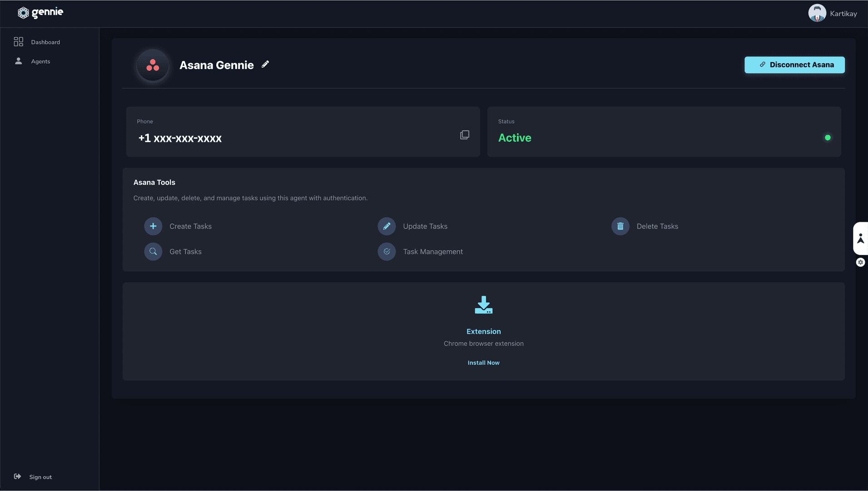This screenshot has width=868, height=491.
Task: Open Dashboard from the sidebar
Action: pyautogui.click(x=45, y=42)
